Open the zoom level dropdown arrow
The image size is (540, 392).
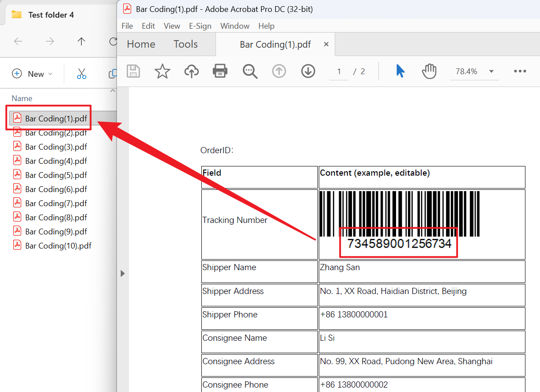coord(491,72)
